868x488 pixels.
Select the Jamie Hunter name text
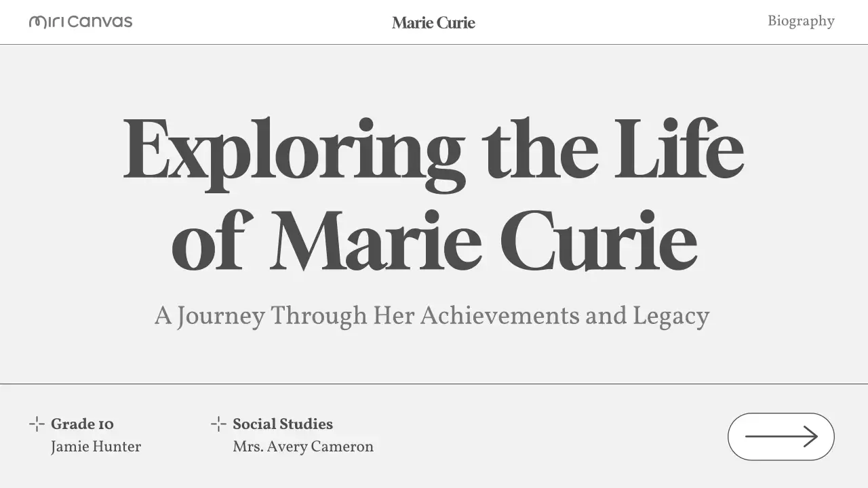(x=96, y=447)
